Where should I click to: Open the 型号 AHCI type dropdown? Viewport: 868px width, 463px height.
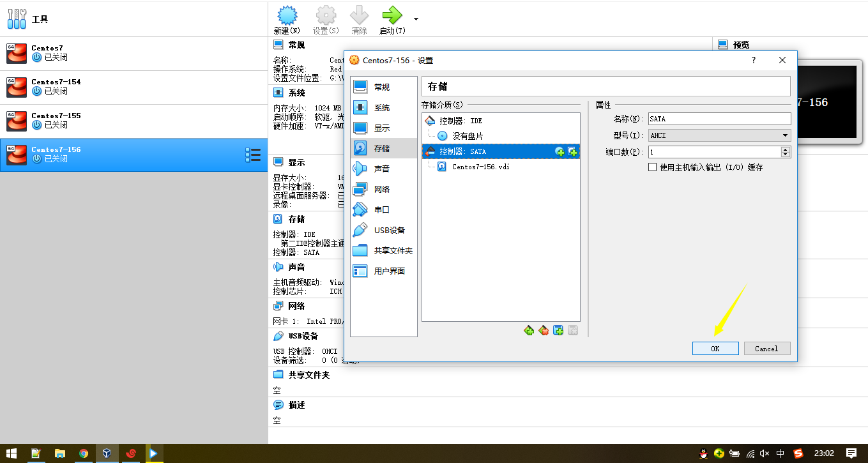(x=719, y=135)
